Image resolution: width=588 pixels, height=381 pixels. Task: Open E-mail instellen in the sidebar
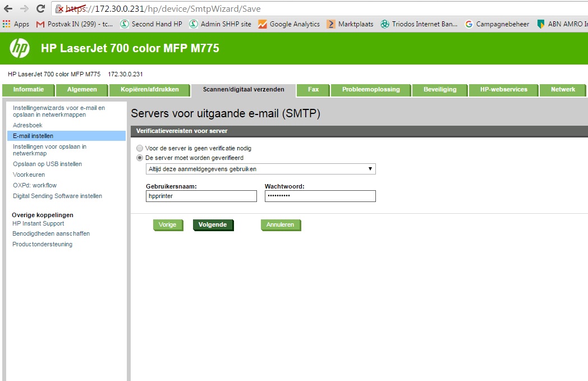tap(66, 136)
